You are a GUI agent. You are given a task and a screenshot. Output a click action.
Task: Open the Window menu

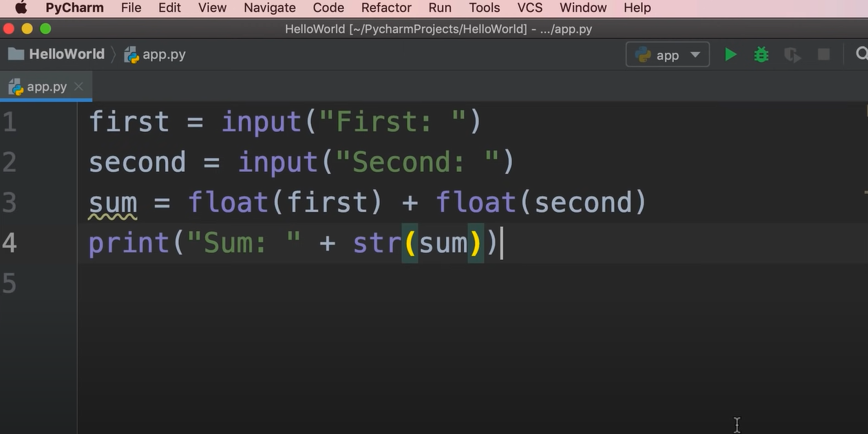pyautogui.click(x=583, y=8)
